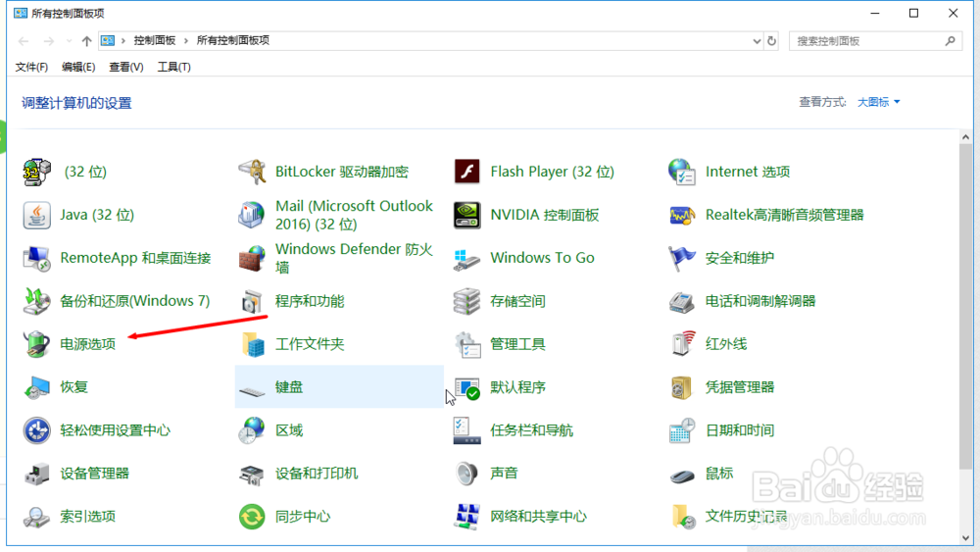
Task: Open the (32 位) item icon
Action: tap(36, 172)
